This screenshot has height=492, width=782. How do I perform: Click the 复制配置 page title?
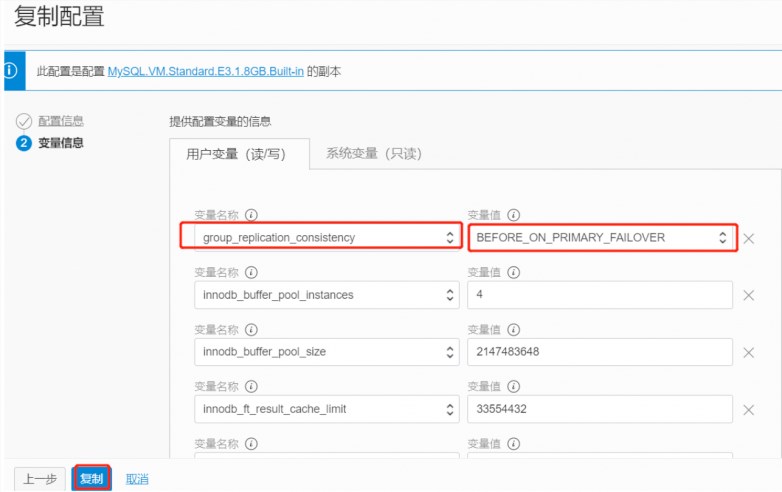coord(59,15)
